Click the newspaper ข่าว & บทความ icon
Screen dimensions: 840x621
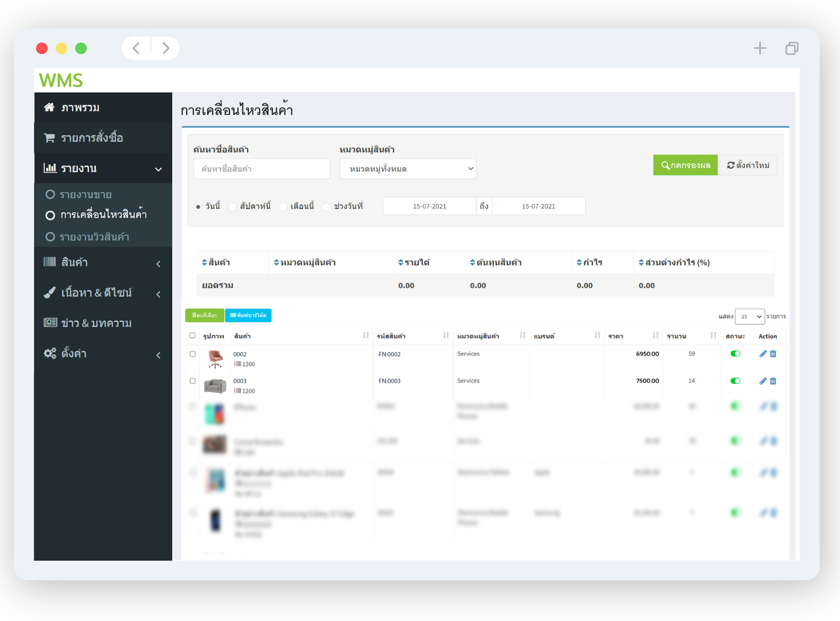[x=50, y=322]
